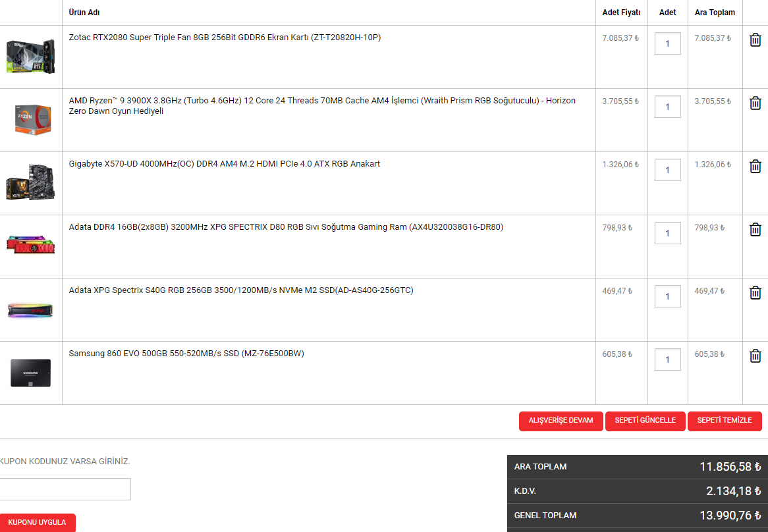Open the AMD Ryzen 9 box thumbnail
768x532 pixels.
tap(32, 120)
